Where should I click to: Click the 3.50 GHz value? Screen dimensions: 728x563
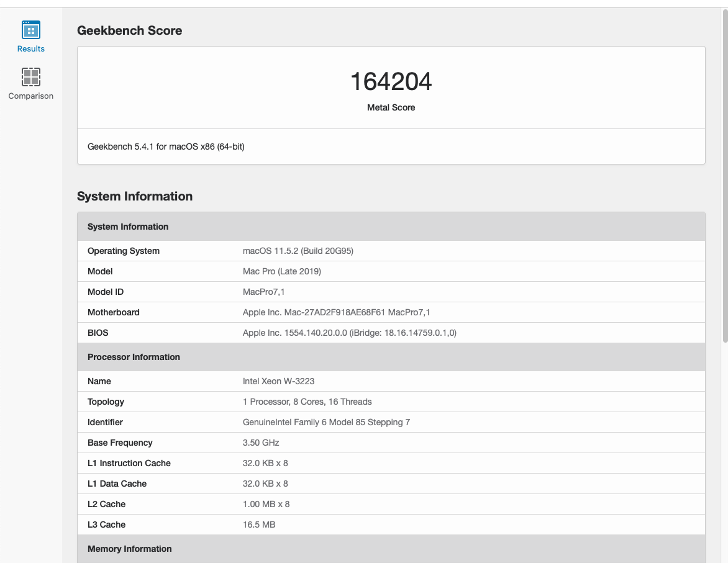pos(261,443)
